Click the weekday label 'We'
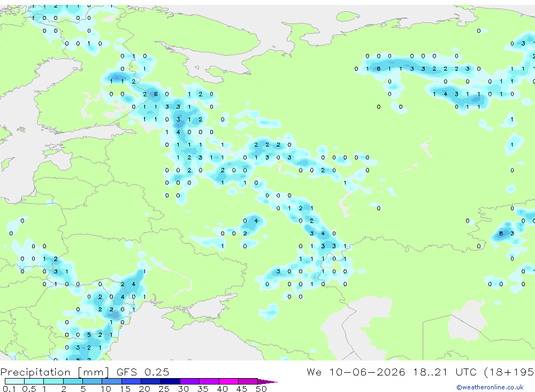The image size is (535, 392). 314,372
